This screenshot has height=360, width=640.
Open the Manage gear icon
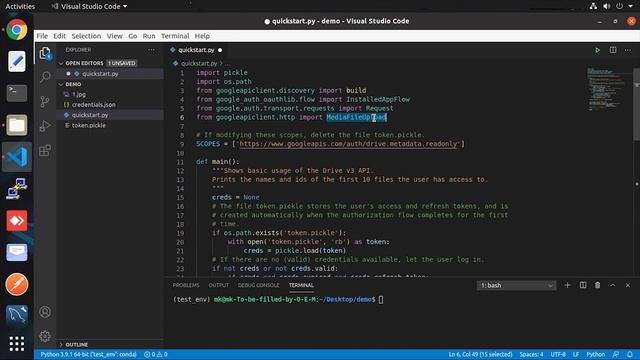coord(45,336)
